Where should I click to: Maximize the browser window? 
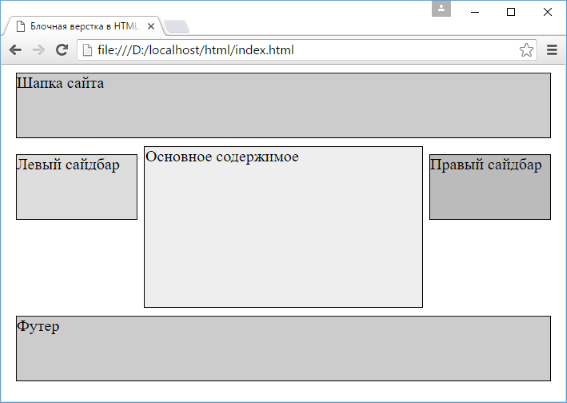click(x=511, y=12)
